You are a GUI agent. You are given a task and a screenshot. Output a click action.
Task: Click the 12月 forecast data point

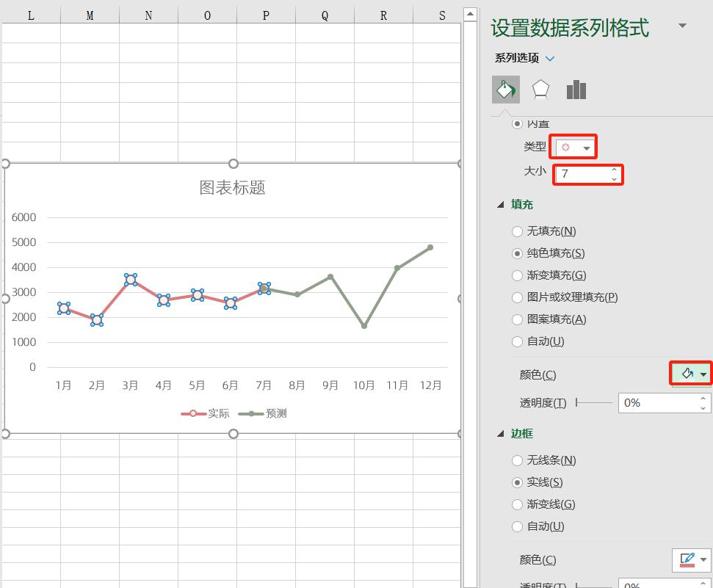(430, 247)
